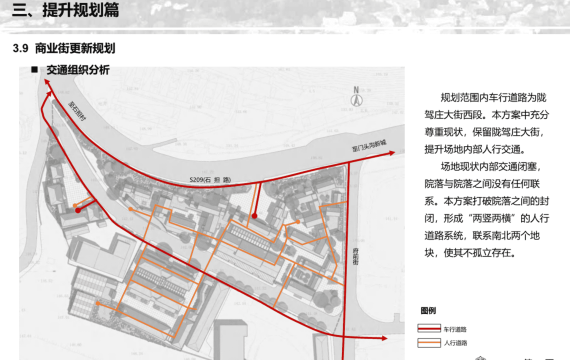Click the north arrow compass symbol
Image resolution: width=570 pixels, height=360 pixels.
tap(357, 97)
